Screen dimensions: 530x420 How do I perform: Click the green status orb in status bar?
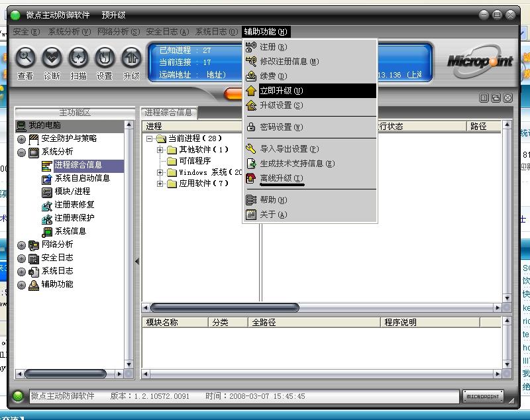coord(18,395)
